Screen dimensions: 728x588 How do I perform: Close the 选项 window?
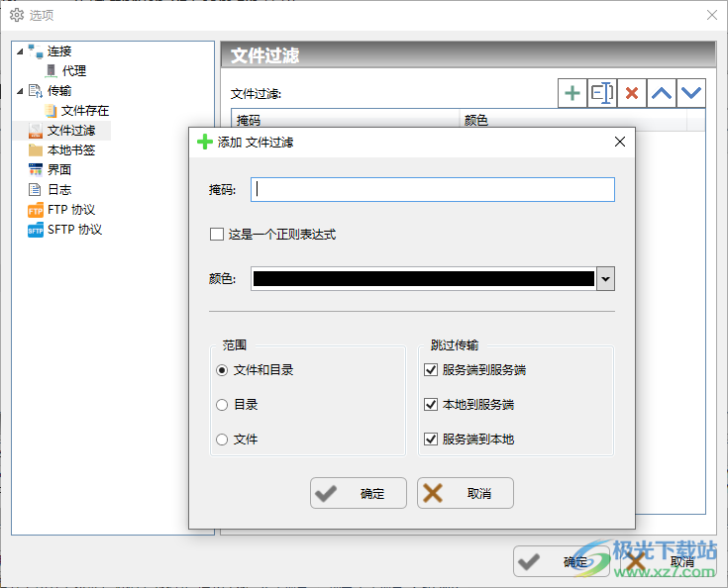[x=712, y=15]
